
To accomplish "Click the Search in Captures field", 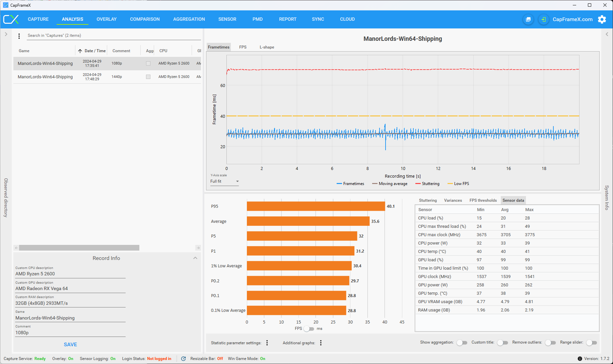I will [x=114, y=35].
